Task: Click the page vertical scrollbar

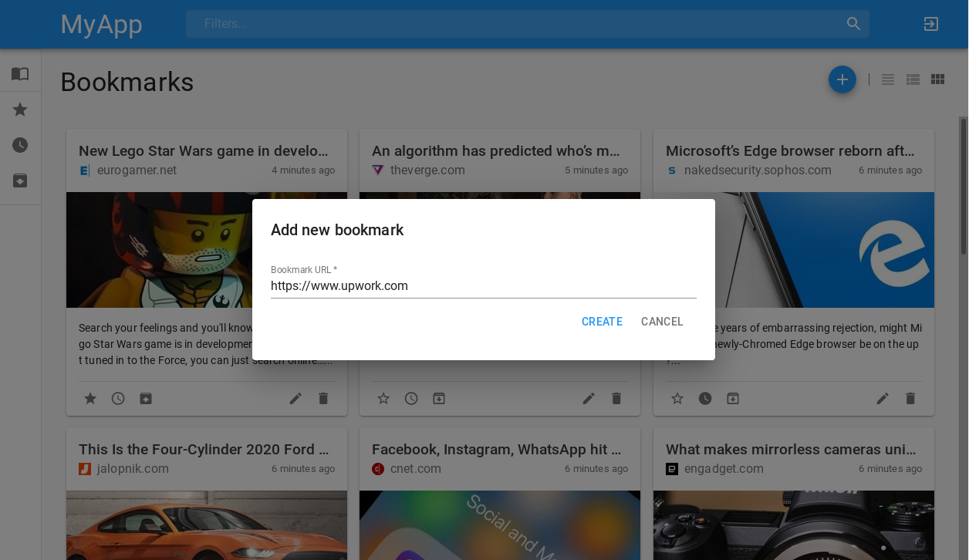Action: coord(964,185)
